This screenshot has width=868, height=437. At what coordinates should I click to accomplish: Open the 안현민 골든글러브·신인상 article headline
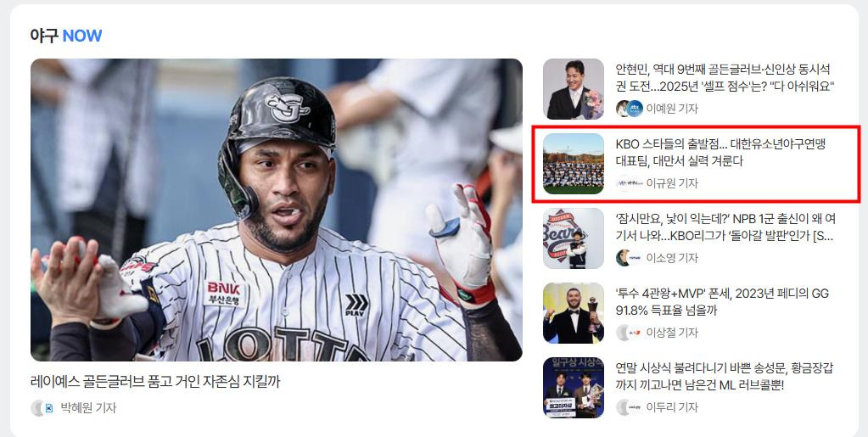point(725,78)
